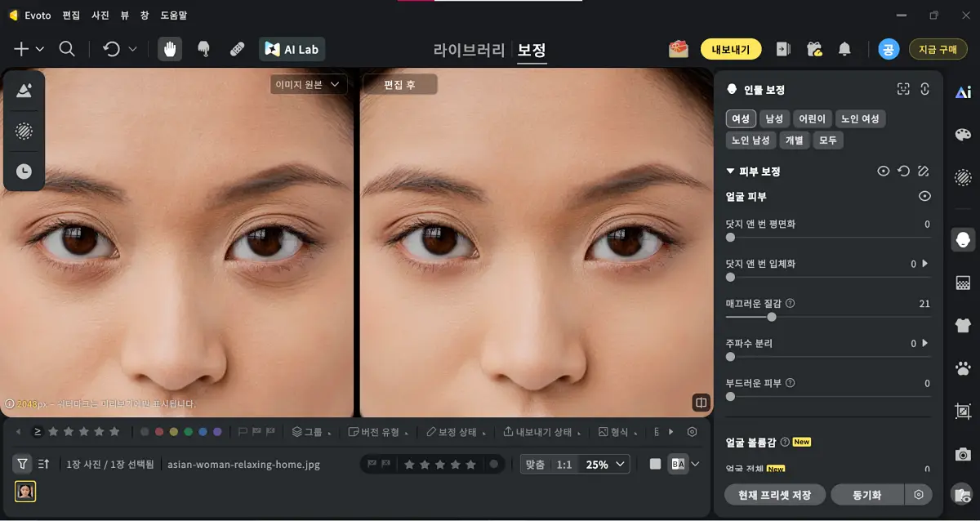Click the 지금 구매 button

coord(938,49)
